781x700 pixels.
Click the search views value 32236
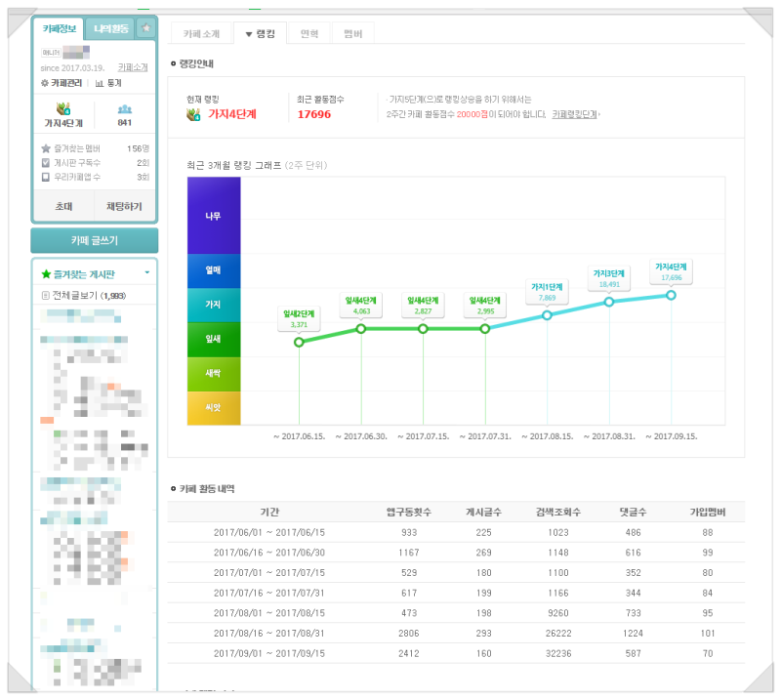[558, 654]
